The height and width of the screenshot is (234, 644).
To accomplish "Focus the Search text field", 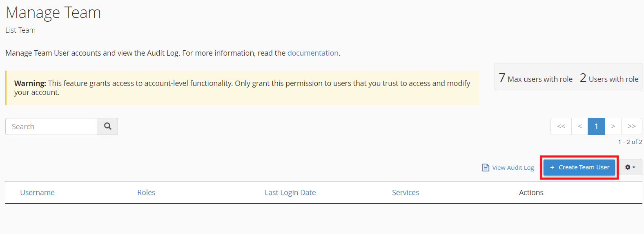I will pyautogui.click(x=51, y=126).
